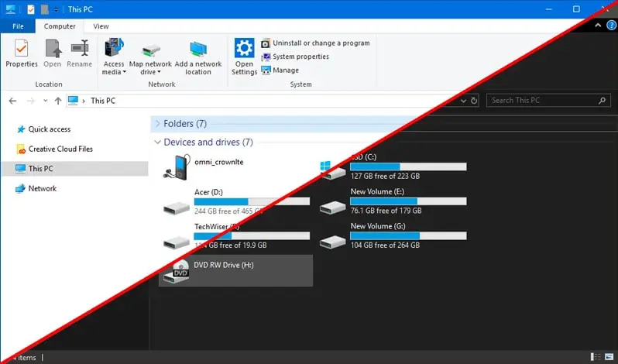
Task: Collapse the Devices and drives (7) group
Action: point(158,143)
